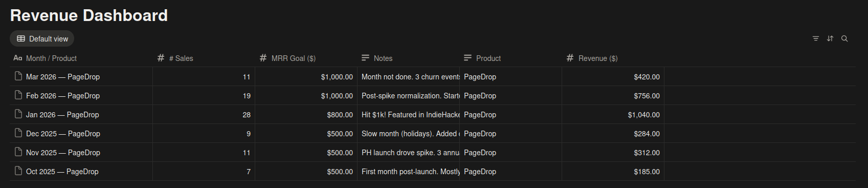Viewport: 868px width, 188px height.
Task: Select the sales value 28 for Jan 2026
Action: [204, 115]
